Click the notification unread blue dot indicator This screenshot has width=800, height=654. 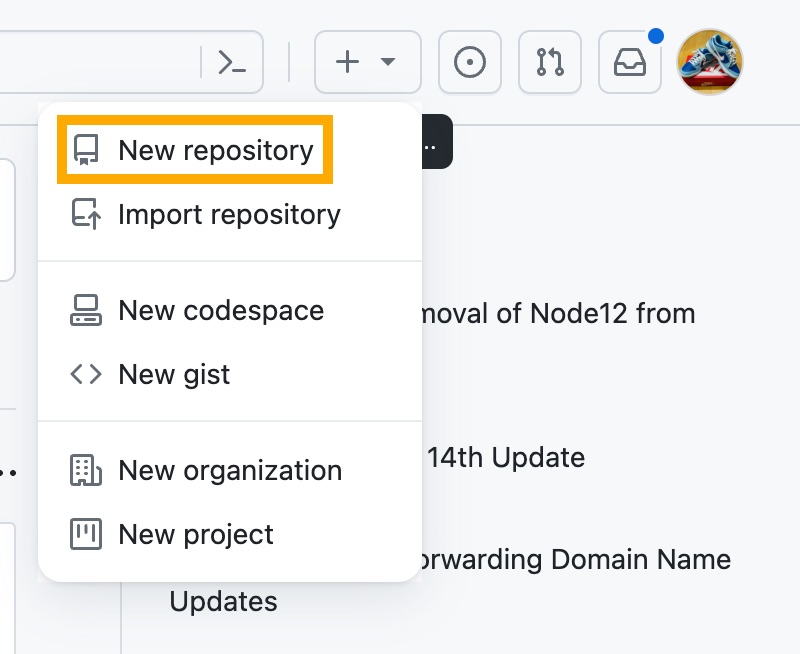tap(656, 34)
